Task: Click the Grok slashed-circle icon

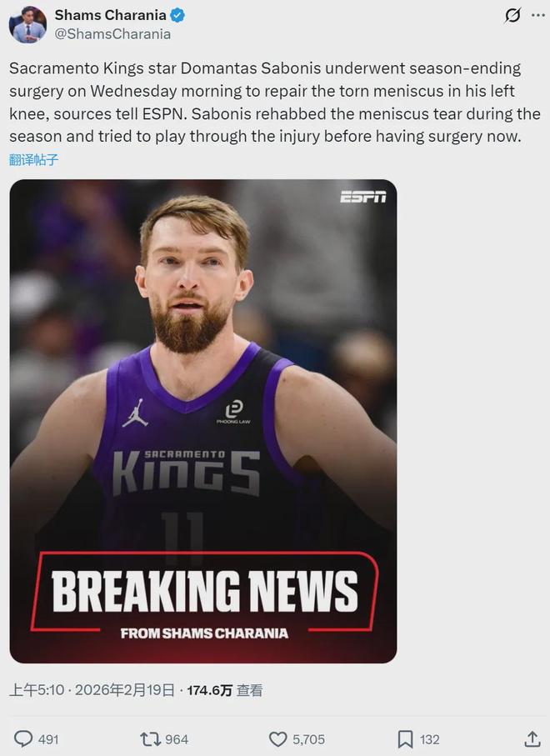Action: coord(512,16)
